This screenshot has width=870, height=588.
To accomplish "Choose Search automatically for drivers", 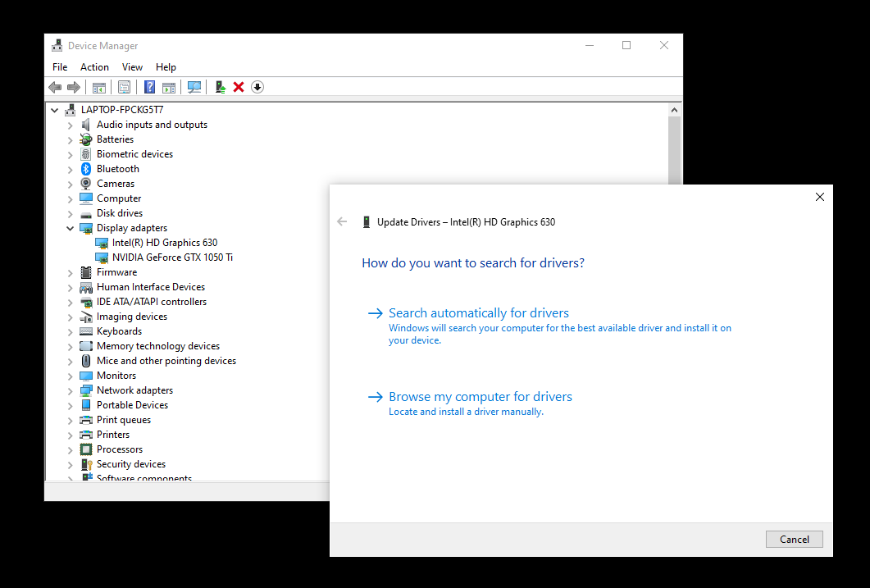I will pyautogui.click(x=549, y=326).
